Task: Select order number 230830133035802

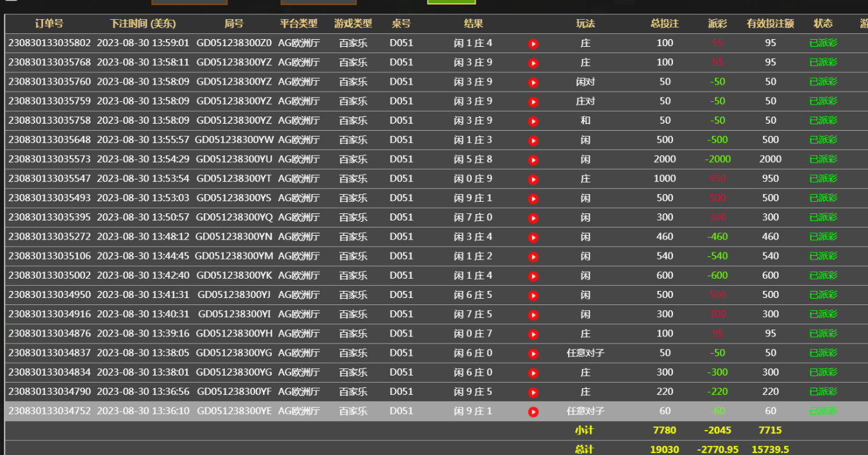Action: pyautogui.click(x=50, y=43)
